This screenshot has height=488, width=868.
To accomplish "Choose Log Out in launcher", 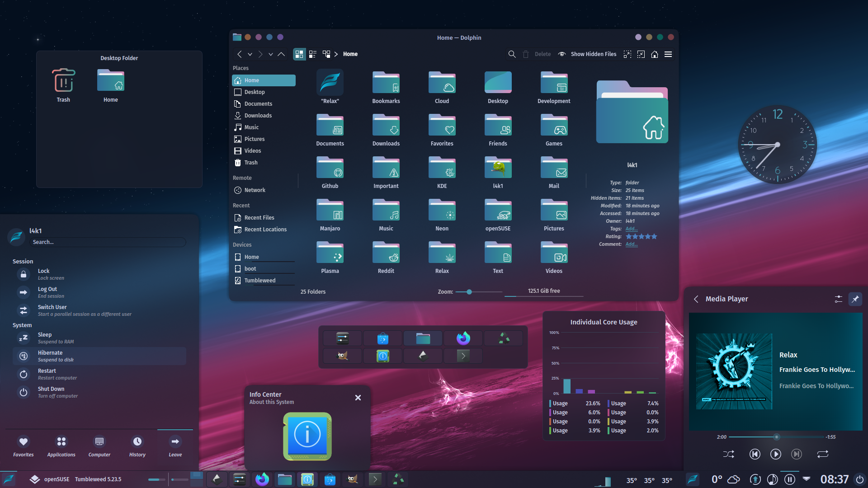I will [99, 292].
